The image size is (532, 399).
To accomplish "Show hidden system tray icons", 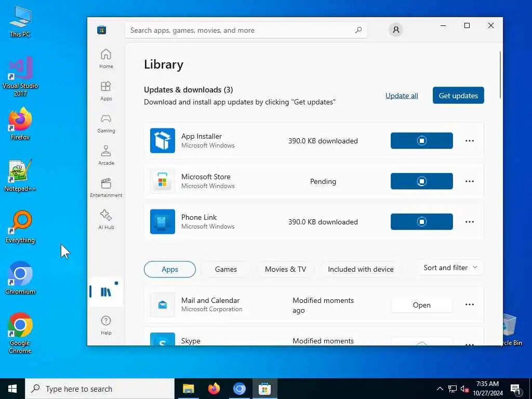I will pyautogui.click(x=440, y=389).
